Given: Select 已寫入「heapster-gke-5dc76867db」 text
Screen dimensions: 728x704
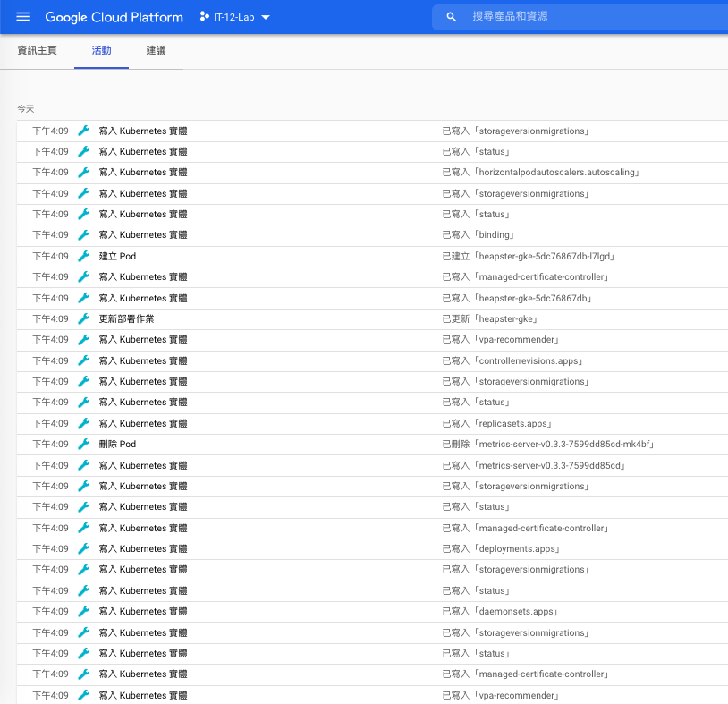Looking at the screenshot, I should (x=516, y=298).
